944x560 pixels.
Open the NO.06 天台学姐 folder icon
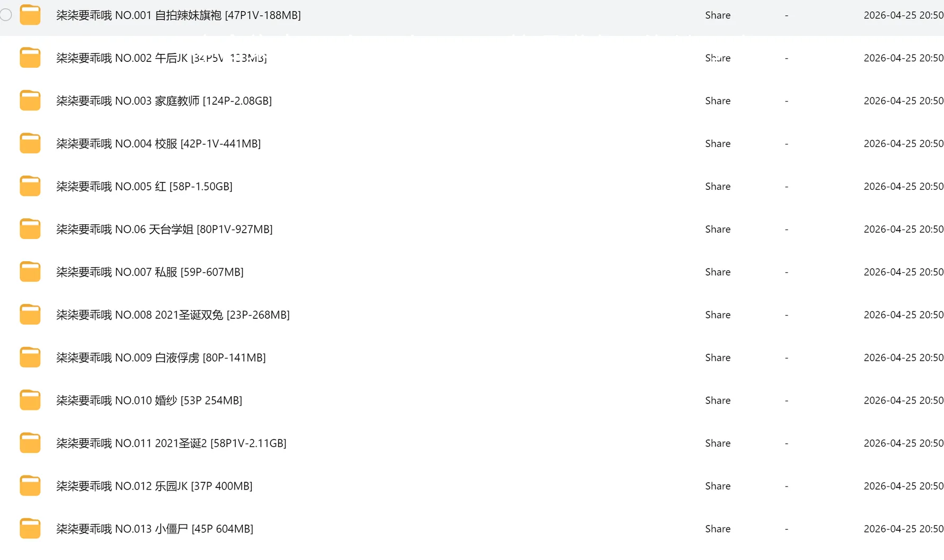(30, 229)
